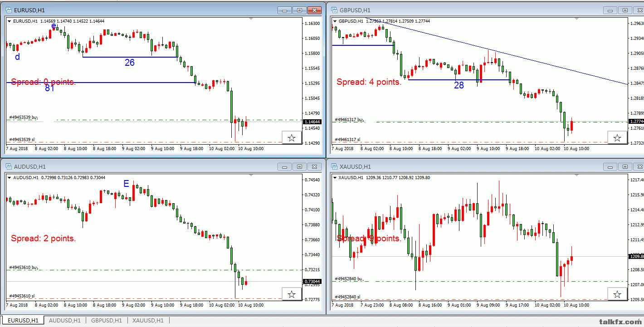
Task: Switch to the EURUSD,H1 bottom tab
Action: pos(23,321)
